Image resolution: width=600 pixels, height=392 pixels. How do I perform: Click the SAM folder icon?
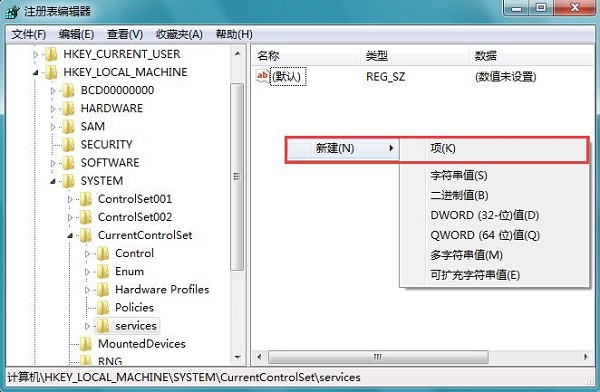68,127
